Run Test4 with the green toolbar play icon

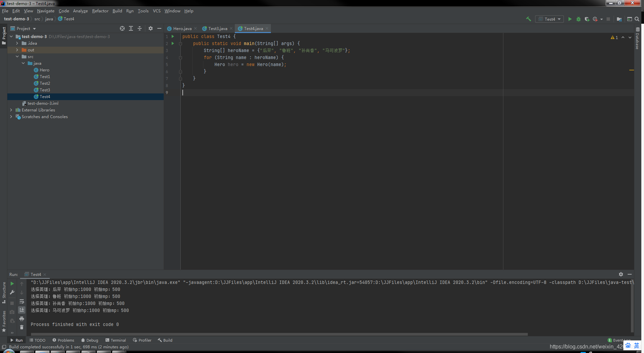(x=570, y=19)
